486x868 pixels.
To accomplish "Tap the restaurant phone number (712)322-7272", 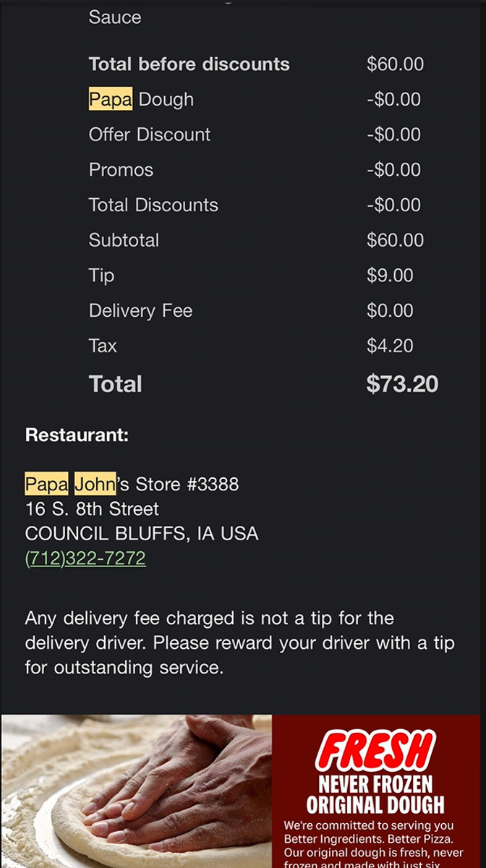I will (85, 558).
